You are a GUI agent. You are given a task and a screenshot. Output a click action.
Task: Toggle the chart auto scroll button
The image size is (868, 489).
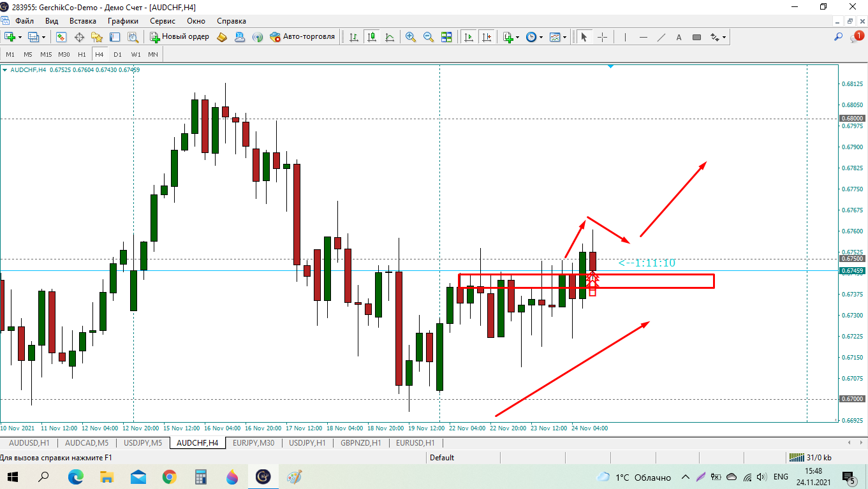point(469,37)
